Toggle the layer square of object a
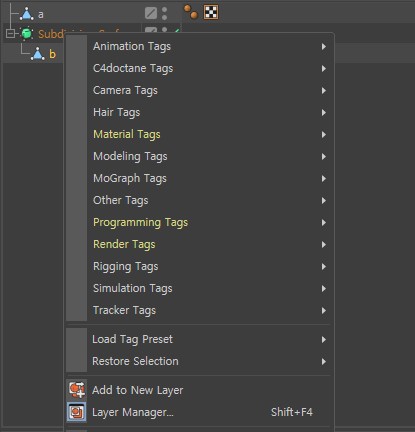 [x=151, y=13]
